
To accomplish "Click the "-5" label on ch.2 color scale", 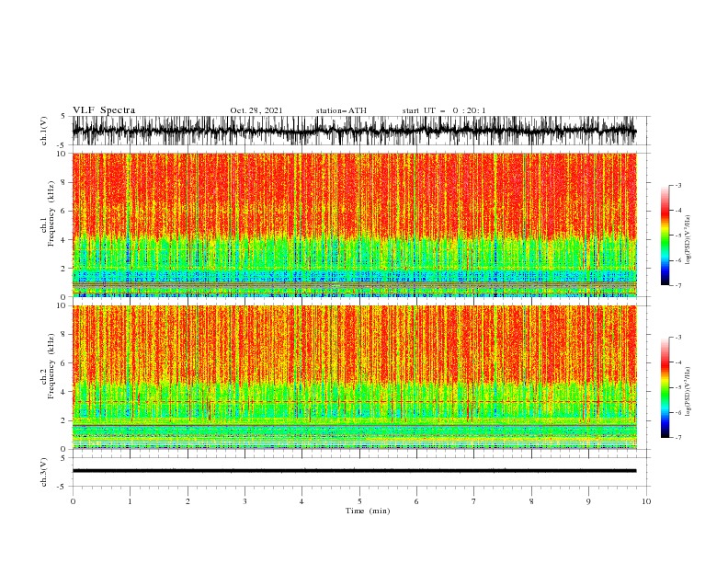I will pyautogui.click(x=678, y=387).
